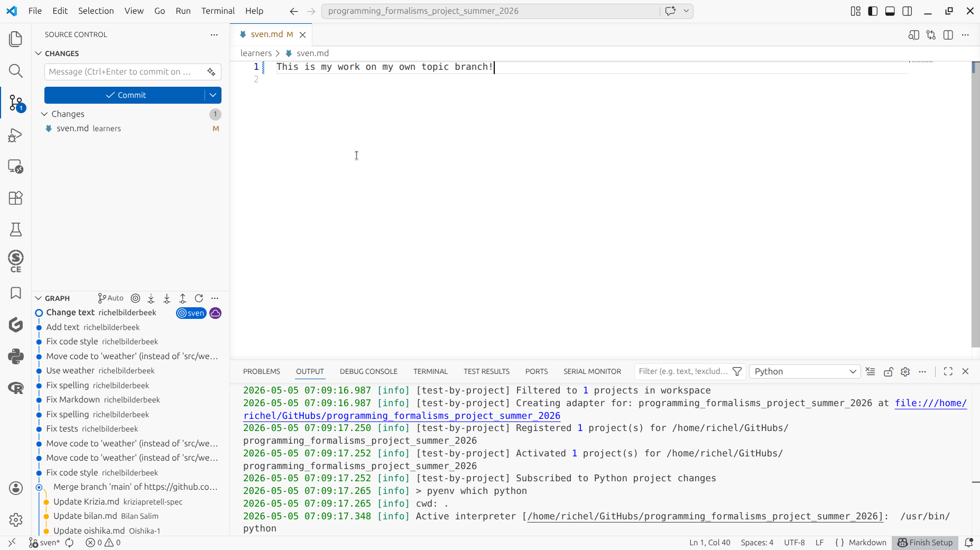Screen dimensions: 980x550
Task: Open the Testing flask view
Action: click(x=16, y=230)
